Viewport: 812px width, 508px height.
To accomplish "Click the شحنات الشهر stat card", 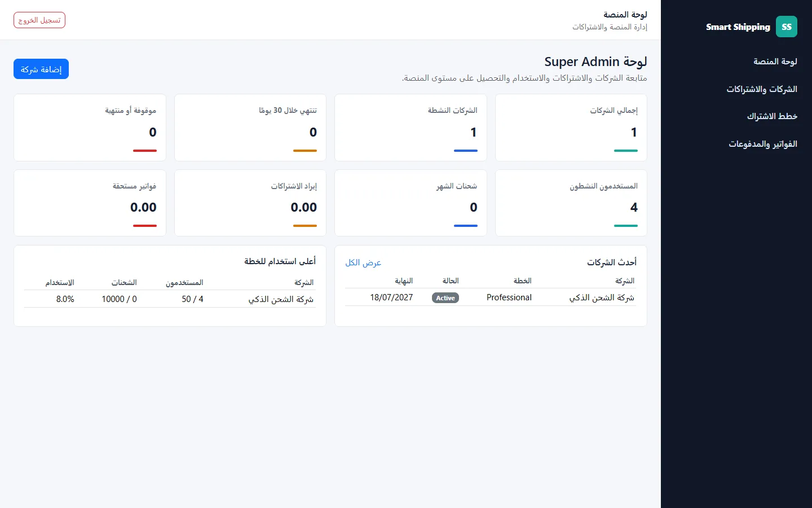I will click(x=411, y=203).
